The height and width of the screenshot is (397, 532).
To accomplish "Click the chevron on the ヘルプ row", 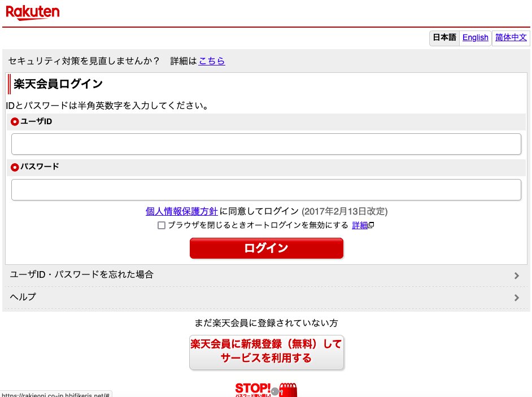I will [x=516, y=298].
